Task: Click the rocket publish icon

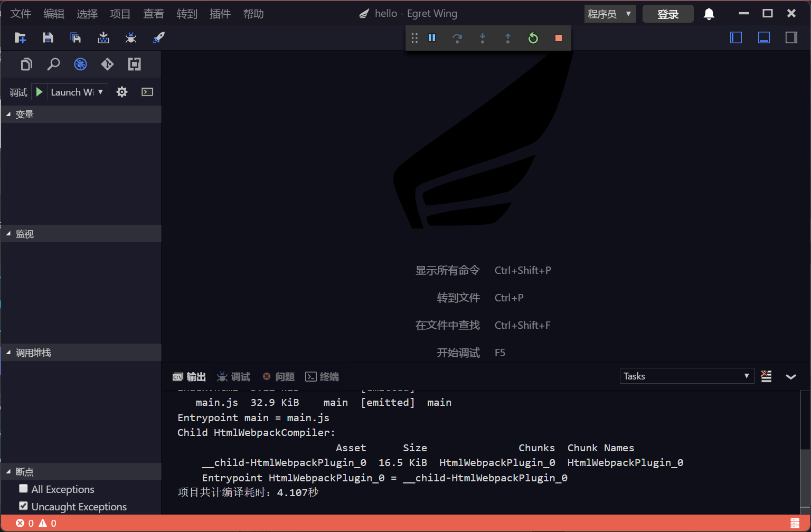Action: [x=158, y=37]
